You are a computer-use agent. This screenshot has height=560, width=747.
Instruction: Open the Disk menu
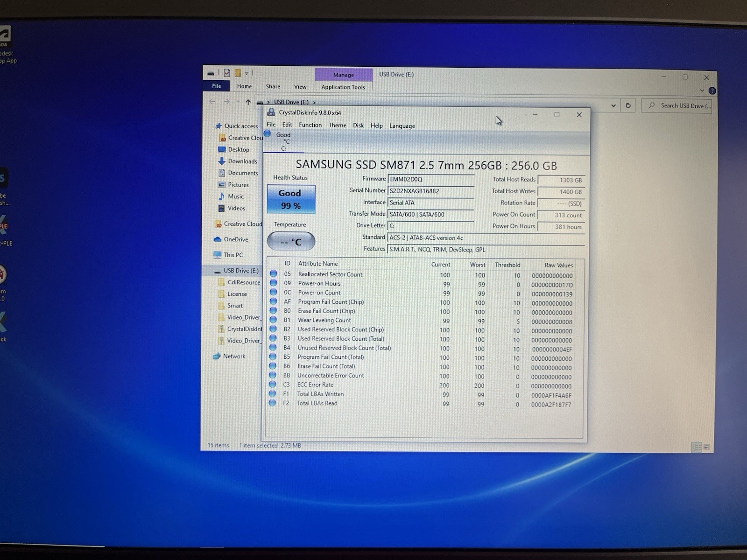coord(359,126)
